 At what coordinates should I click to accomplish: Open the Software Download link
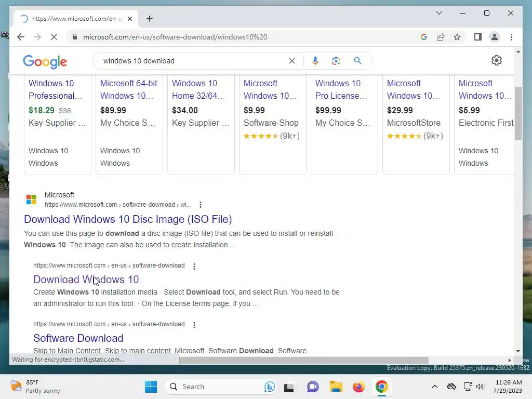(x=78, y=338)
